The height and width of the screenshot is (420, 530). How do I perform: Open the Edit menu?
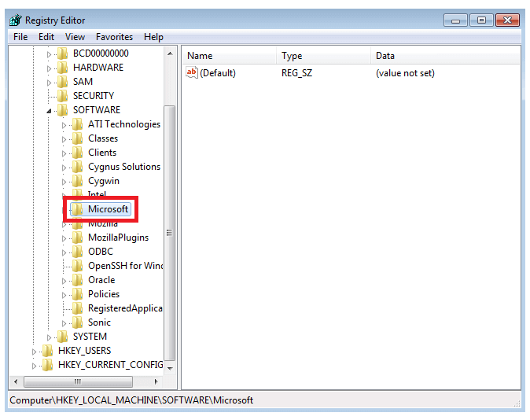point(46,37)
